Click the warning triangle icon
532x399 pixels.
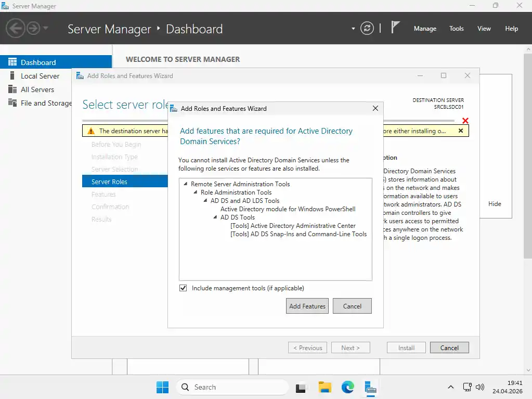tap(91, 131)
